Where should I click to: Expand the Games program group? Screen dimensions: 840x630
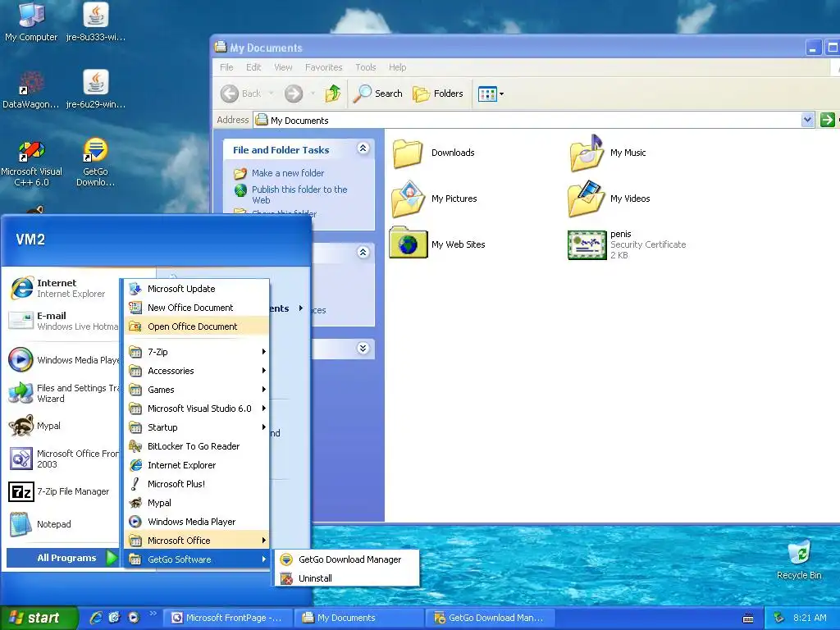197,390
